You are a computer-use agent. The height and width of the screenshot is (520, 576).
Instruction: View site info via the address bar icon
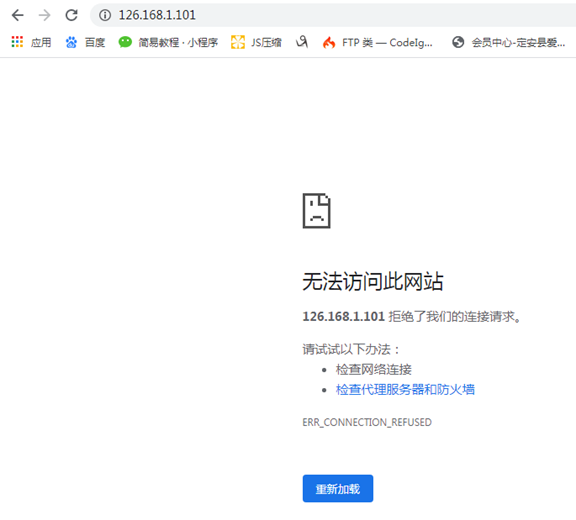(x=105, y=15)
